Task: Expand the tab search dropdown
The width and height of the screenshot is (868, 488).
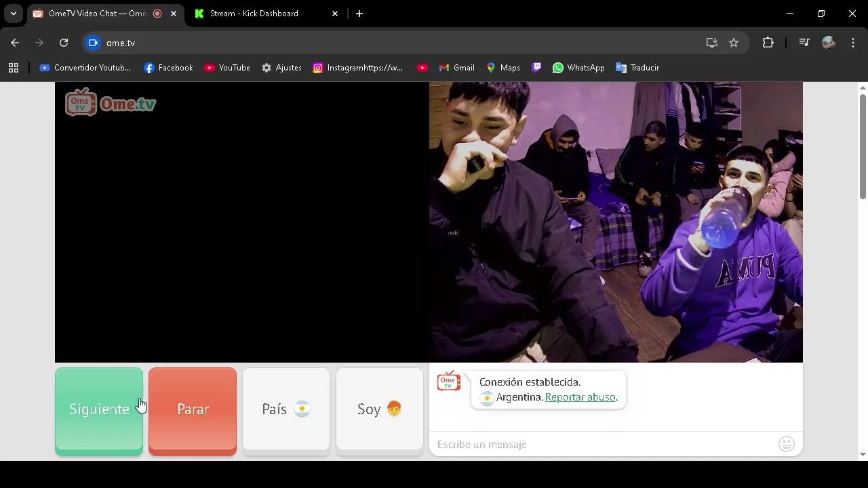Action: (x=14, y=14)
